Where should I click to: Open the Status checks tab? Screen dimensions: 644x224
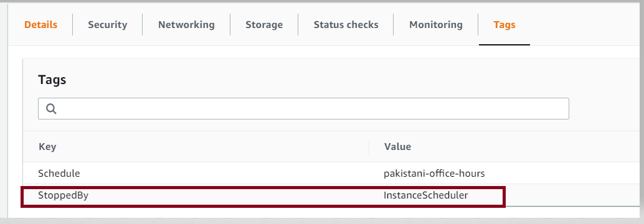346,25
